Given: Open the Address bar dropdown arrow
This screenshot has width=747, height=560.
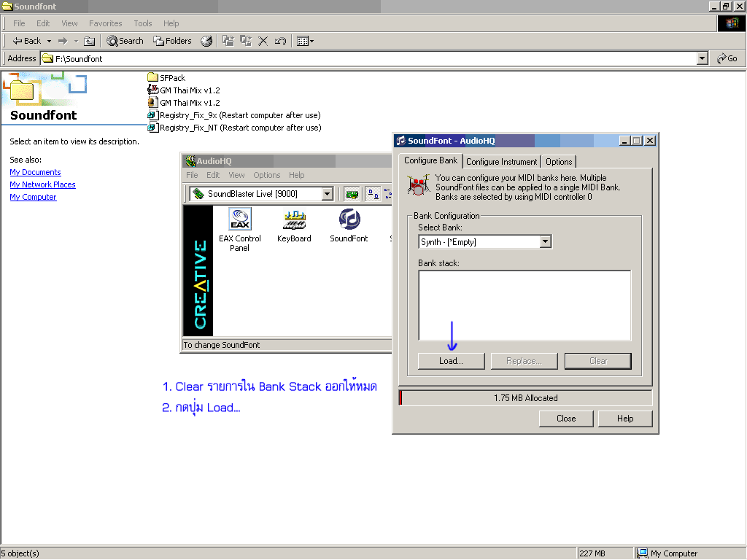Looking at the screenshot, I should [702, 58].
